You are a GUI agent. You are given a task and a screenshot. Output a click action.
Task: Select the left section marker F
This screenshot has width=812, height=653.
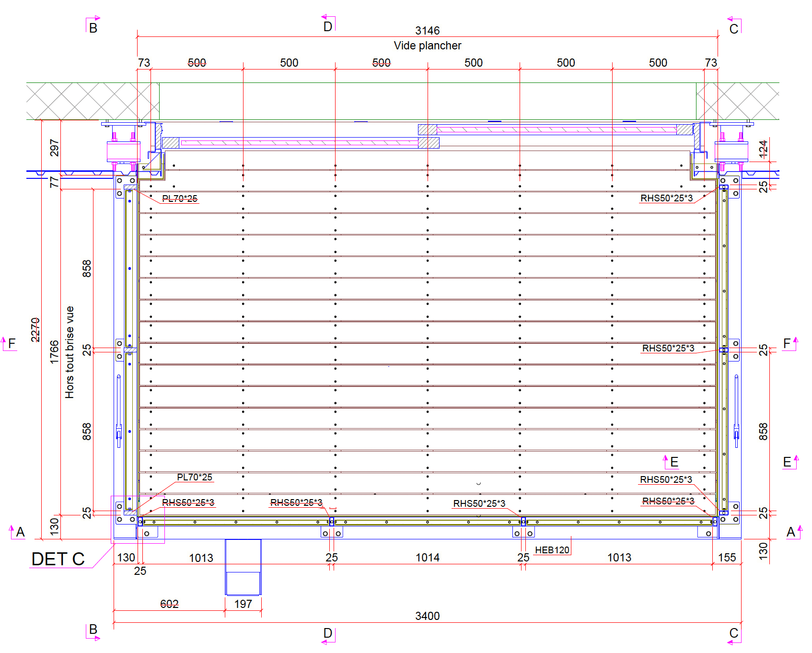pyautogui.click(x=12, y=343)
